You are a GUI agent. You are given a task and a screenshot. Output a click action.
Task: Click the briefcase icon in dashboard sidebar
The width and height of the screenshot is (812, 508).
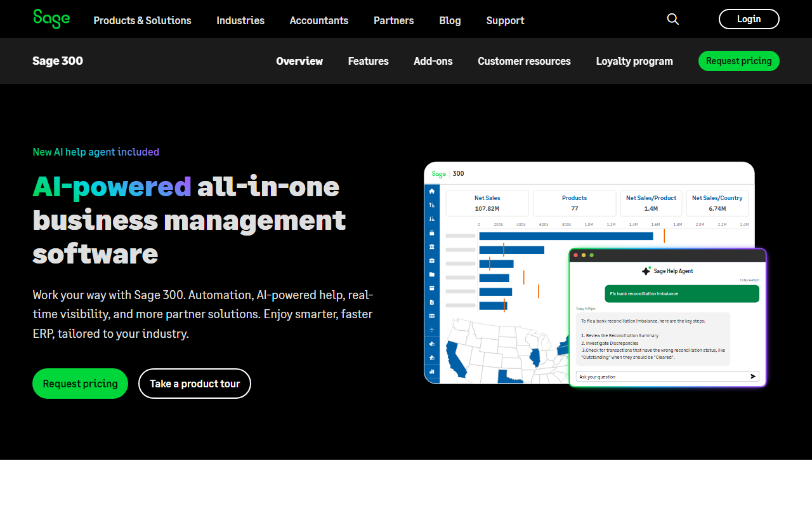432,260
